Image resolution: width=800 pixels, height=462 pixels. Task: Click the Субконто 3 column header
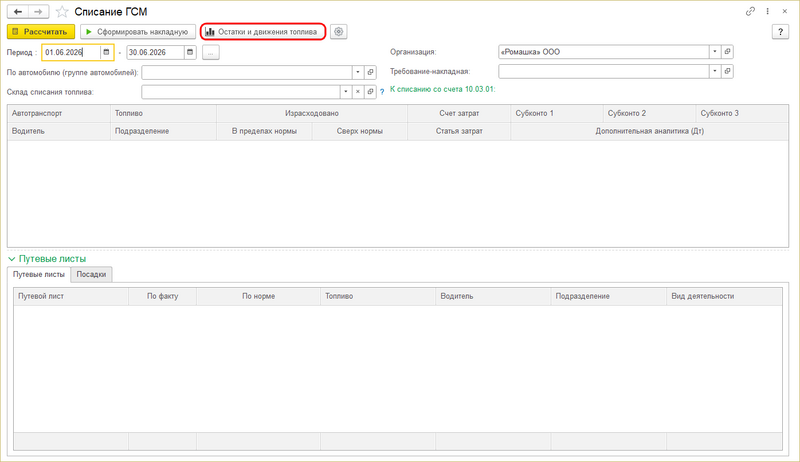click(x=742, y=113)
